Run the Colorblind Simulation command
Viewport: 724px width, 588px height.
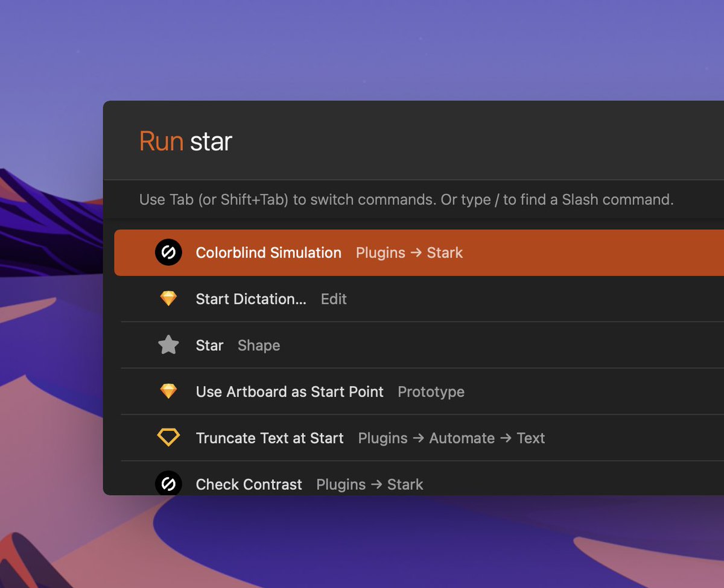[419, 253]
